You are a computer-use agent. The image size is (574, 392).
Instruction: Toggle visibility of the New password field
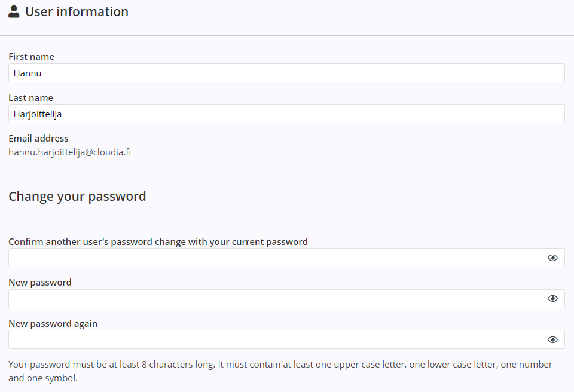click(552, 298)
